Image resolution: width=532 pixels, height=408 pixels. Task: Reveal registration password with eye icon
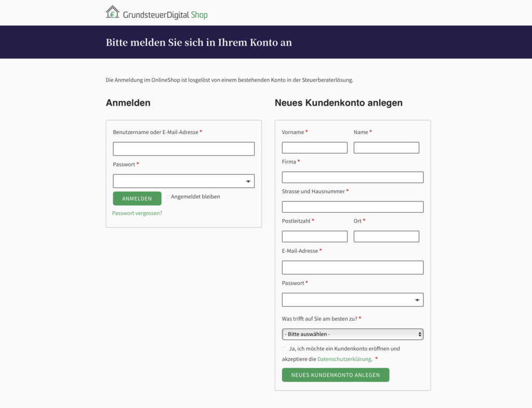click(x=417, y=300)
